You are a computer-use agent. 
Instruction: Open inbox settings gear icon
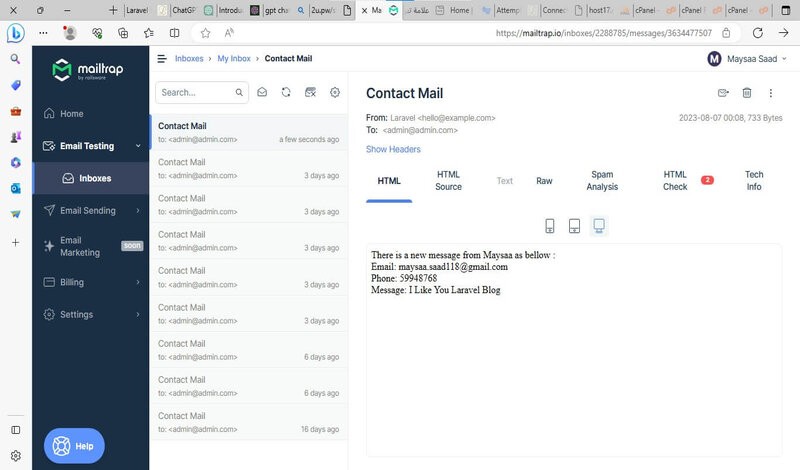click(x=335, y=92)
